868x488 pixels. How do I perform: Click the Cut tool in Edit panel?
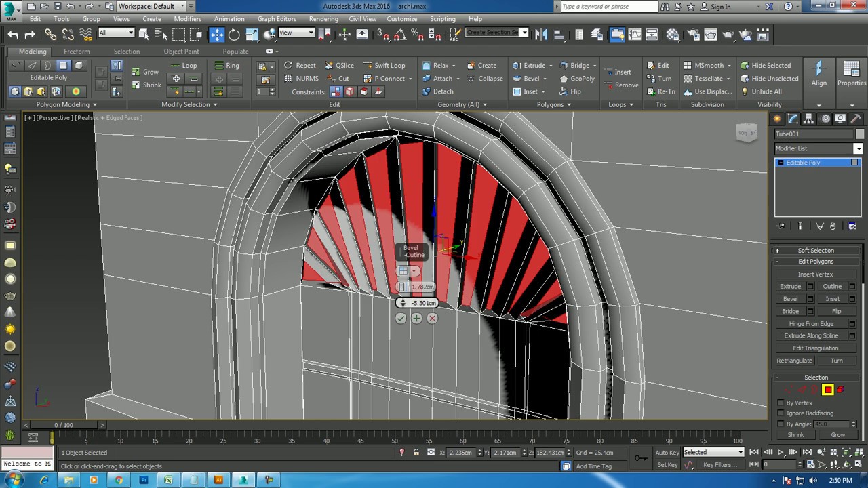click(x=338, y=79)
